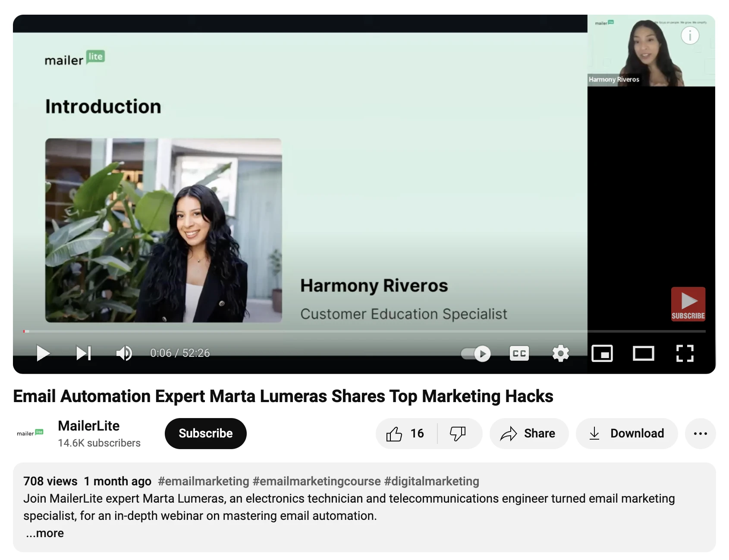Open the #emailmarketing hashtag link
This screenshot has height=560, width=729.
pyautogui.click(x=204, y=481)
